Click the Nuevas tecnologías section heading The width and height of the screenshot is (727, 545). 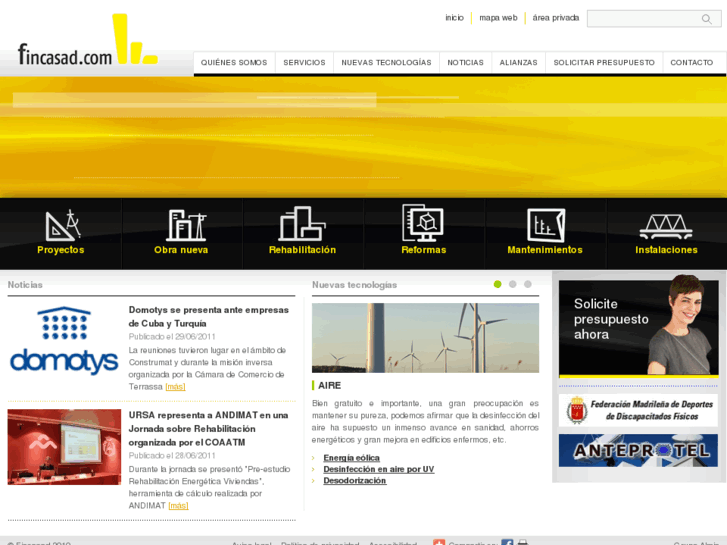click(x=354, y=285)
